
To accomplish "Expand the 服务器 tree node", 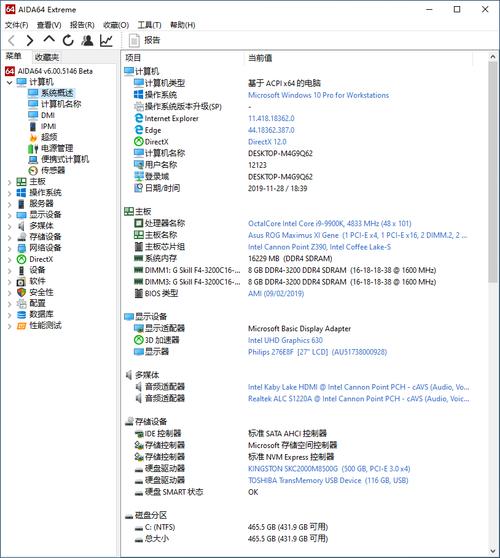I will (10, 204).
